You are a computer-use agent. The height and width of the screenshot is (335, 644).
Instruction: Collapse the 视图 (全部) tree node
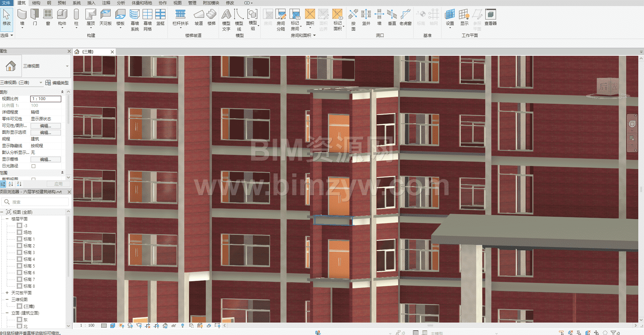click(2, 212)
